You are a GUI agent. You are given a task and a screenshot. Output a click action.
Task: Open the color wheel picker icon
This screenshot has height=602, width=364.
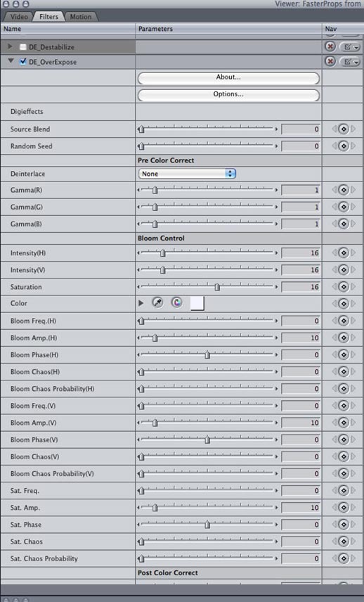pyautogui.click(x=177, y=302)
